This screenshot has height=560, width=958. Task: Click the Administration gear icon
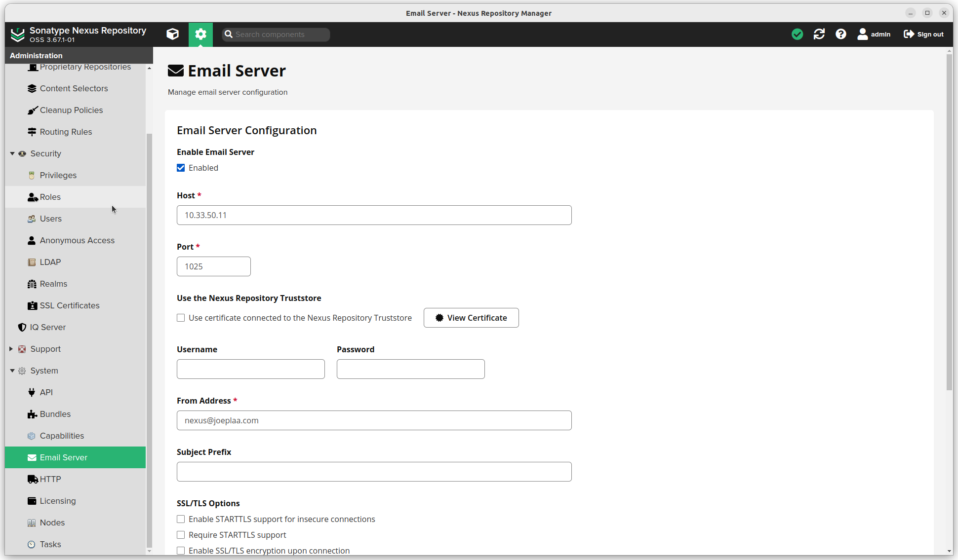[x=200, y=34]
